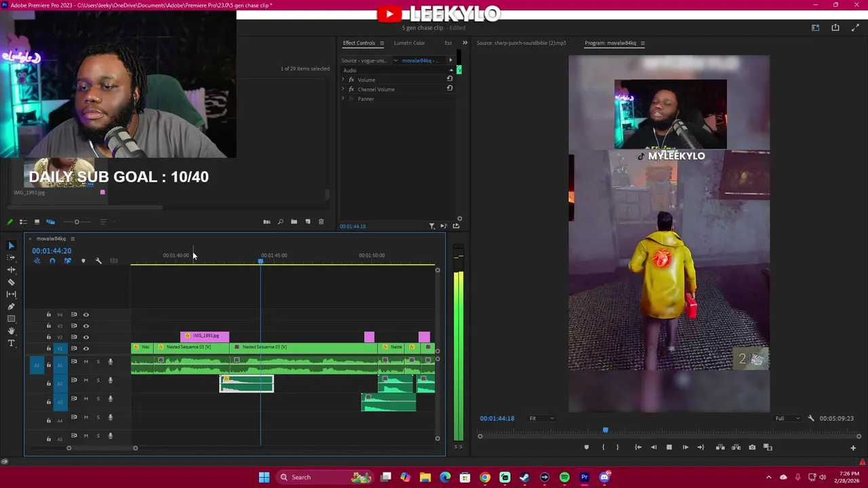This screenshot has height=488, width=868.
Task: Select the Track Select Forward tool
Action: [11, 258]
